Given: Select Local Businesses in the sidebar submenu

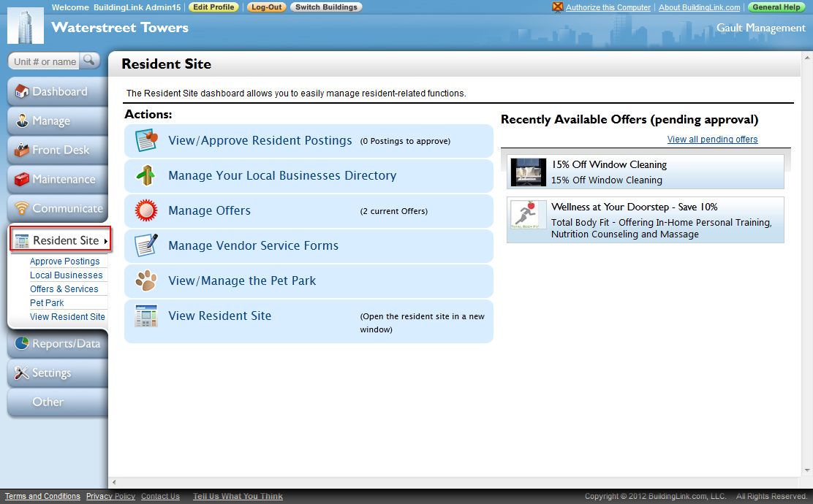Looking at the screenshot, I should pos(67,275).
